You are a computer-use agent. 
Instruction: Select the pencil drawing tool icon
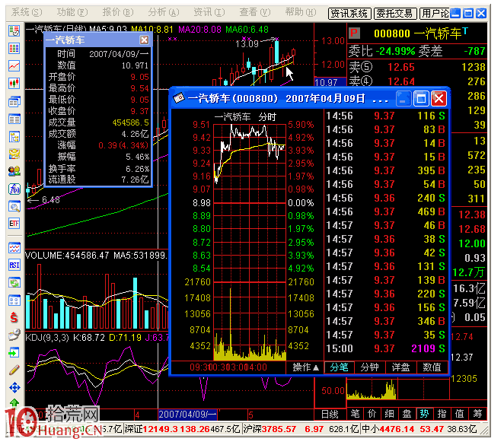14,370
